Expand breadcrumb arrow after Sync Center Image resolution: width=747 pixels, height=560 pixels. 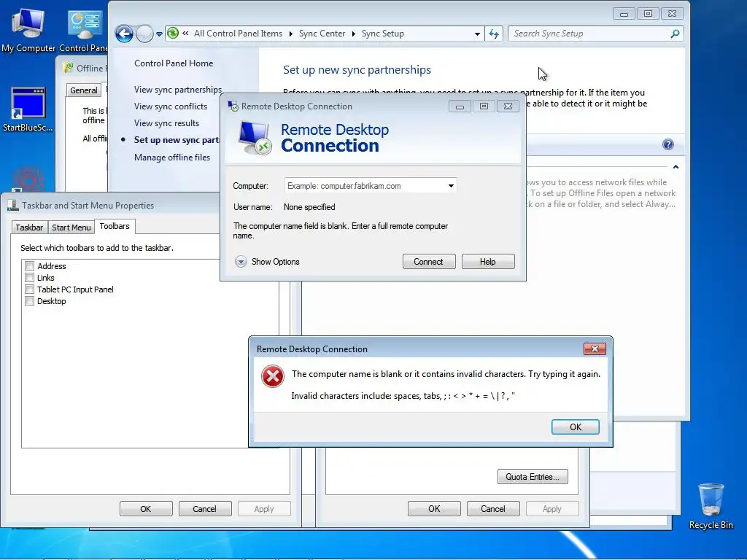point(354,34)
